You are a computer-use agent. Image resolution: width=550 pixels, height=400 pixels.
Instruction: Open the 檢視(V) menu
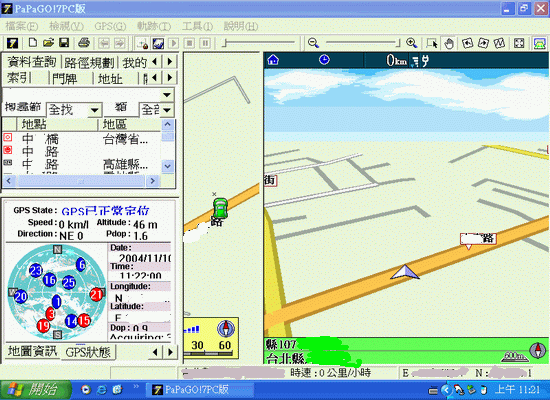tap(66, 26)
